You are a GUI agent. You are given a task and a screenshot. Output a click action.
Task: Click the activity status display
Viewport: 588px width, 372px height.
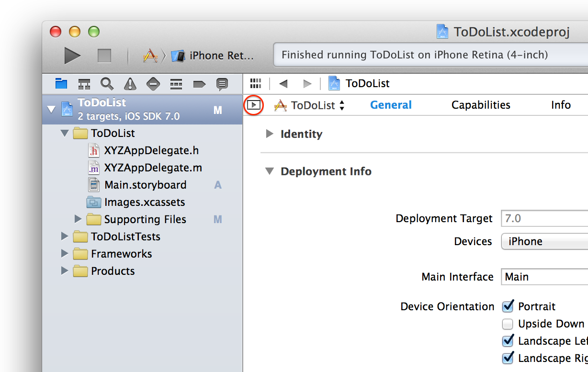[430, 55]
